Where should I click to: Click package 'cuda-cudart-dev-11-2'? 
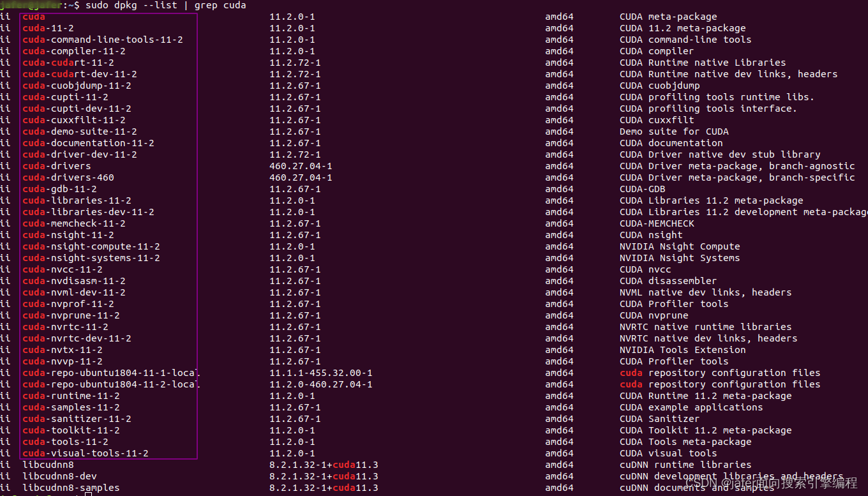click(80, 74)
